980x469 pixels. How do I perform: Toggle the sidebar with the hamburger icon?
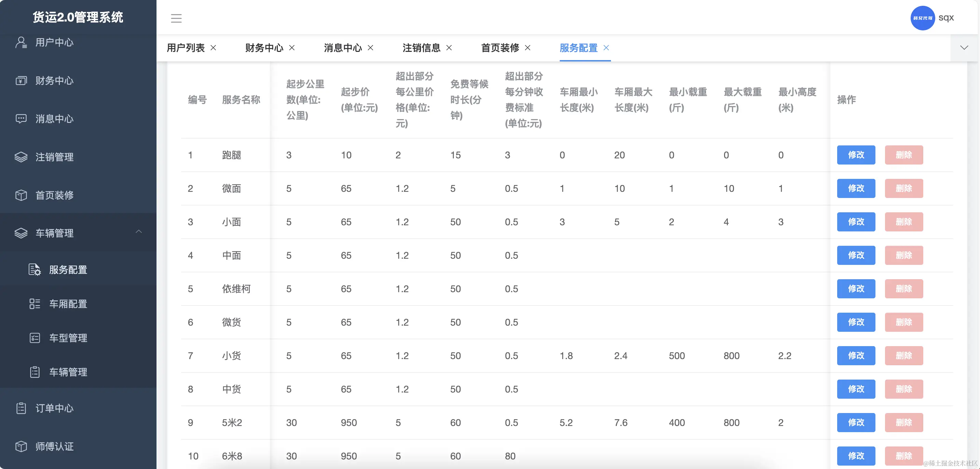tap(177, 18)
